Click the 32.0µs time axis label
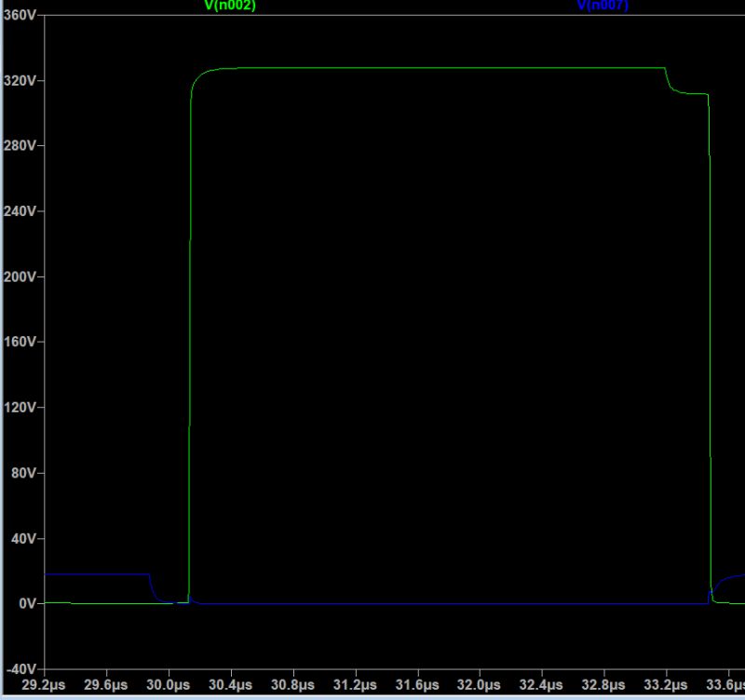This screenshot has width=745, height=700. click(x=479, y=685)
